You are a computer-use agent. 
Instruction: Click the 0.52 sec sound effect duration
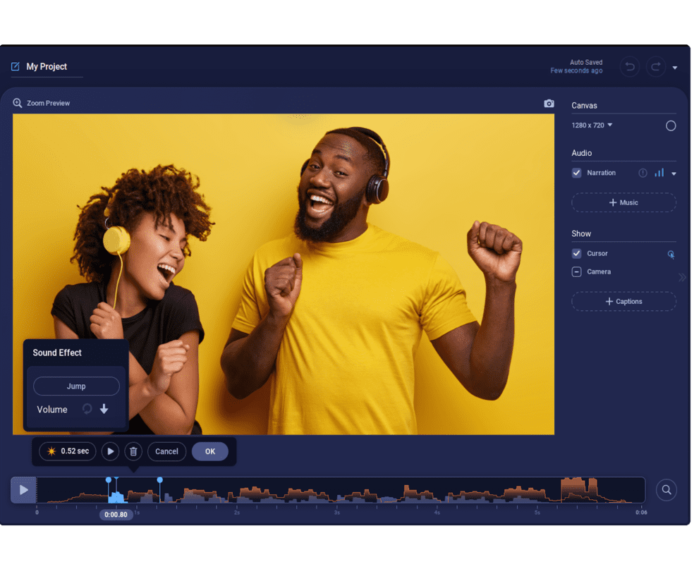pyautogui.click(x=68, y=451)
